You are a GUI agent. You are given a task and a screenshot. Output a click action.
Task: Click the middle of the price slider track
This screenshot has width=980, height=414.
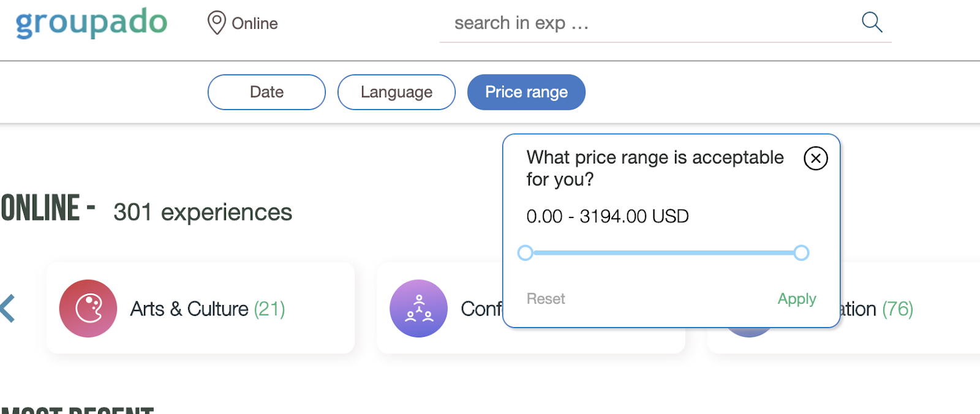pos(663,253)
